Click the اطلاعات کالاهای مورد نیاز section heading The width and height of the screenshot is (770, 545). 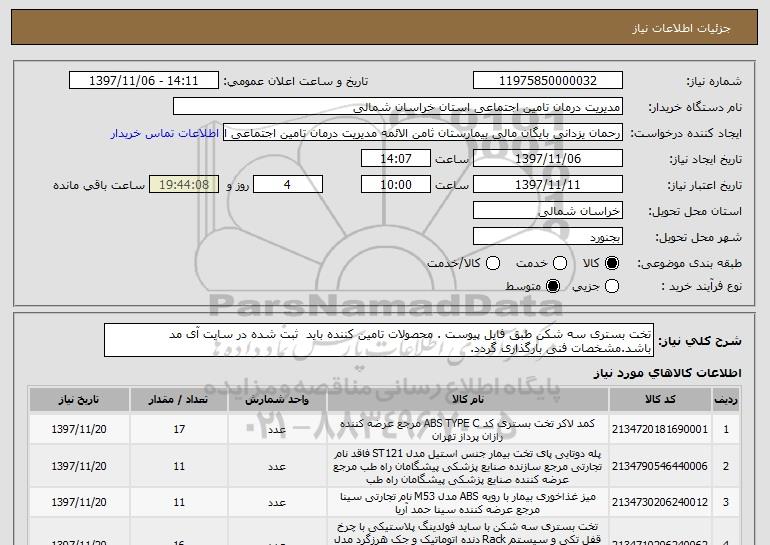pos(667,373)
